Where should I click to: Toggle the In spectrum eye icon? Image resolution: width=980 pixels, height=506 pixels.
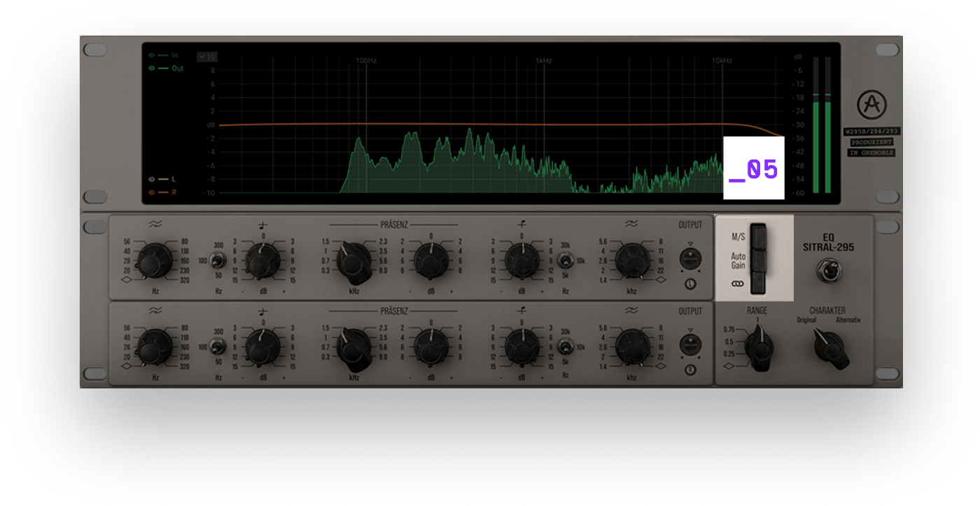151,55
